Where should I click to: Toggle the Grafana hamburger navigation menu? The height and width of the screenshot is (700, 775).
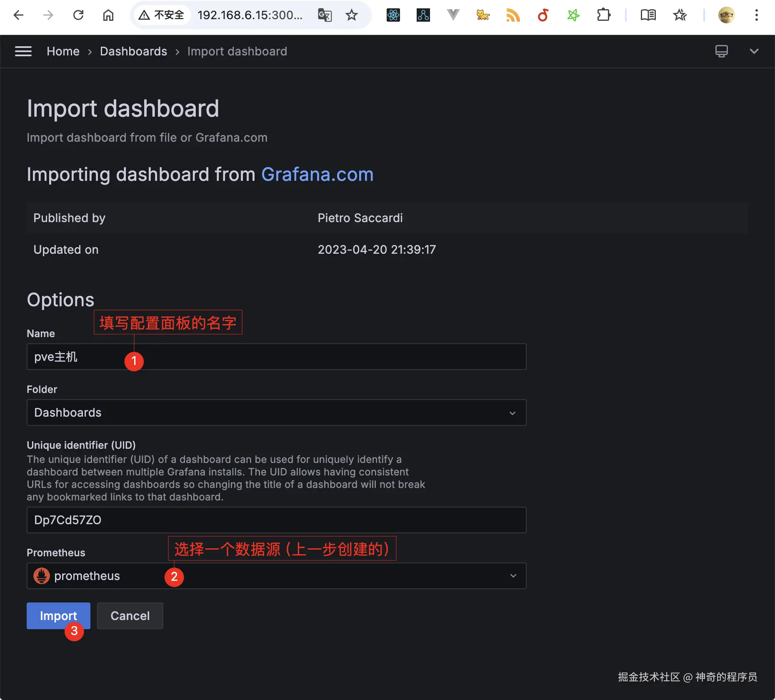coord(23,51)
